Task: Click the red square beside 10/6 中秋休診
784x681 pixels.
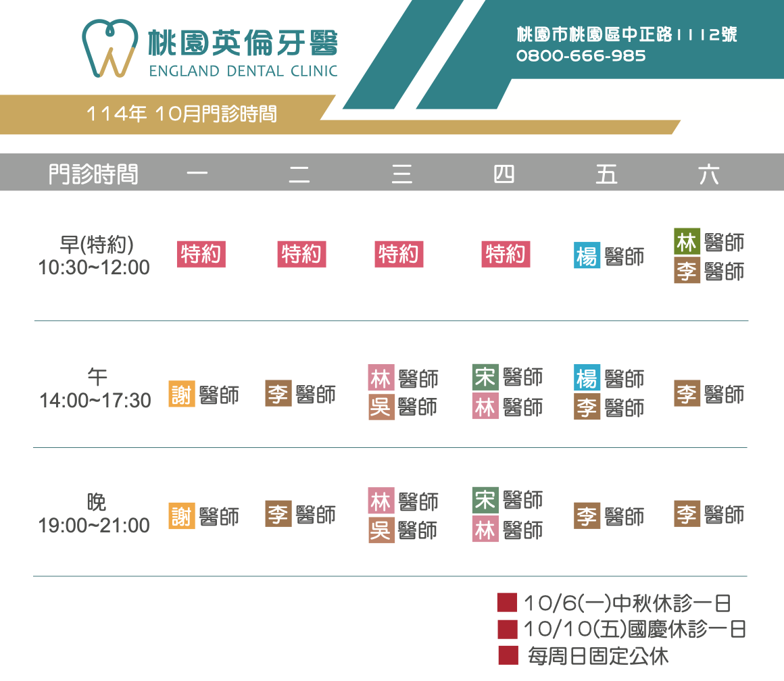Action: (x=507, y=603)
